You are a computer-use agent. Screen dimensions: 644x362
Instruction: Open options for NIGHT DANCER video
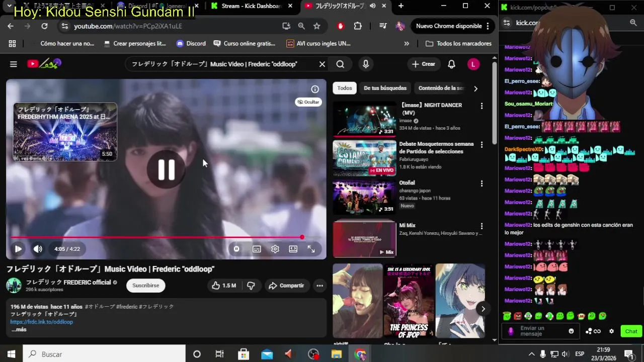(x=481, y=106)
